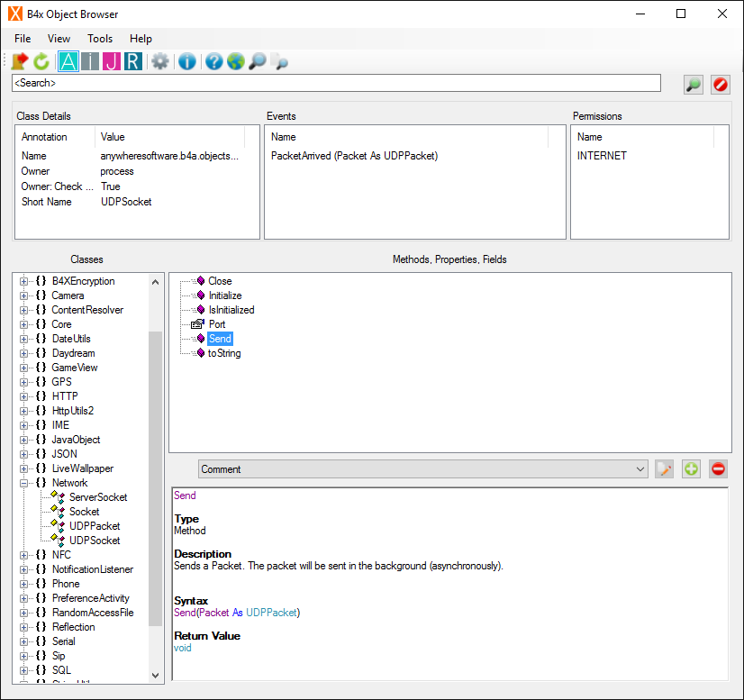
Task: Click the red cancel search button
Action: (x=721, y=85)
